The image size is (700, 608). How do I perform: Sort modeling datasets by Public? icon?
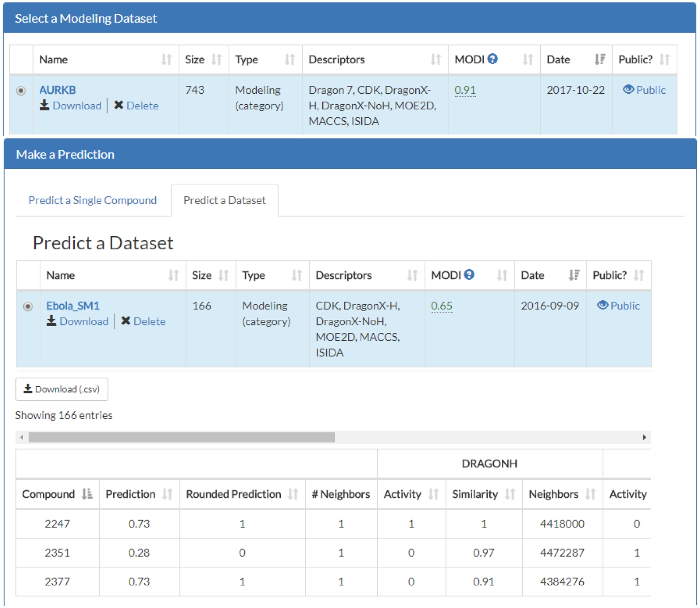pyautogui.click(x=665, y=59)
